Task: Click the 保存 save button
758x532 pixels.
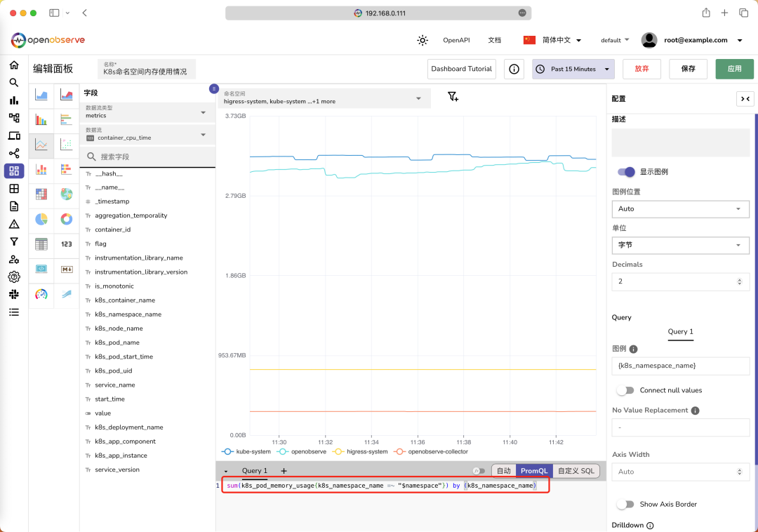Action: [688, 69]
